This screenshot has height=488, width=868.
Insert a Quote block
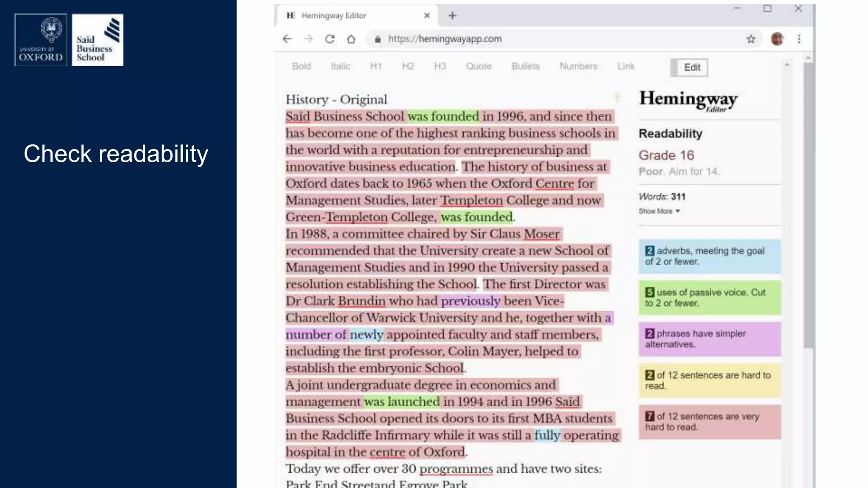pyautogui.click(x=479, y=66)
